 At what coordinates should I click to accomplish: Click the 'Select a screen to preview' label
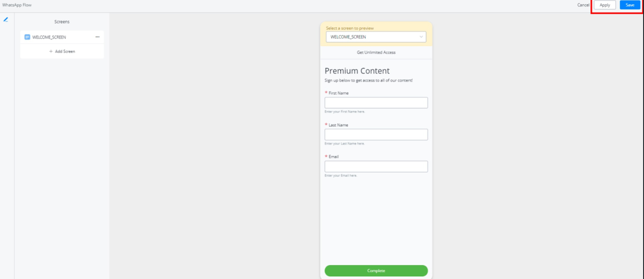click(349, 28)
